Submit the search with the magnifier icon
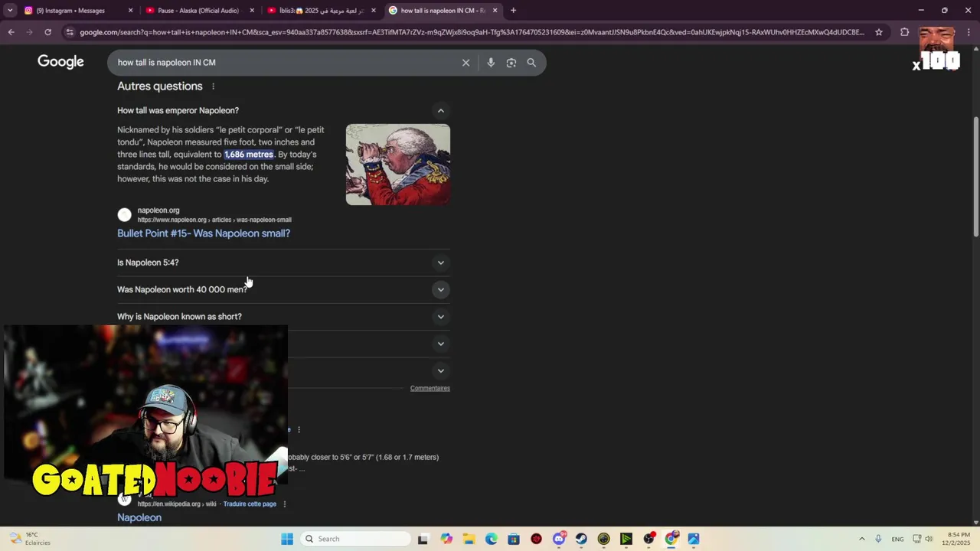This screenshot has width=980, height=551. click(531, 63)
